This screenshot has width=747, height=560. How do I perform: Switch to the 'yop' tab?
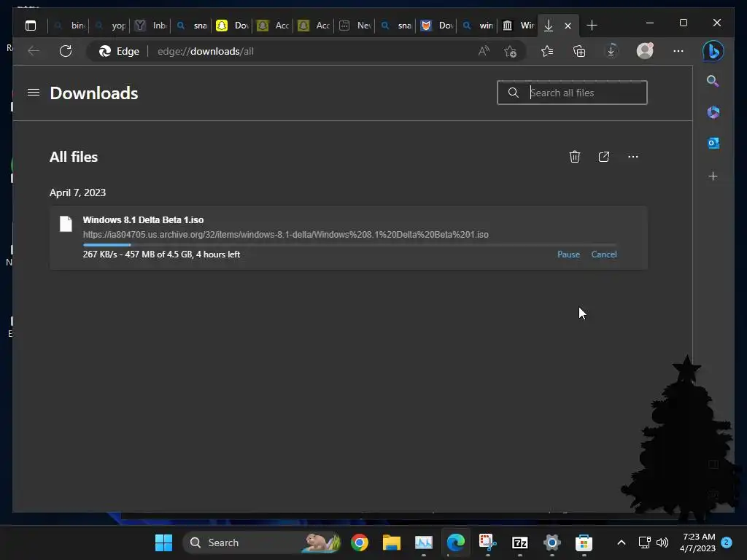pyautogui.click(x=111, y=26)
